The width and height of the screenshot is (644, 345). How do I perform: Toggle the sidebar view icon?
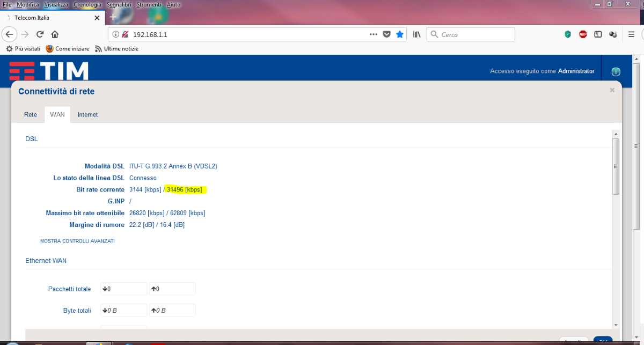[x=598, y=34]
